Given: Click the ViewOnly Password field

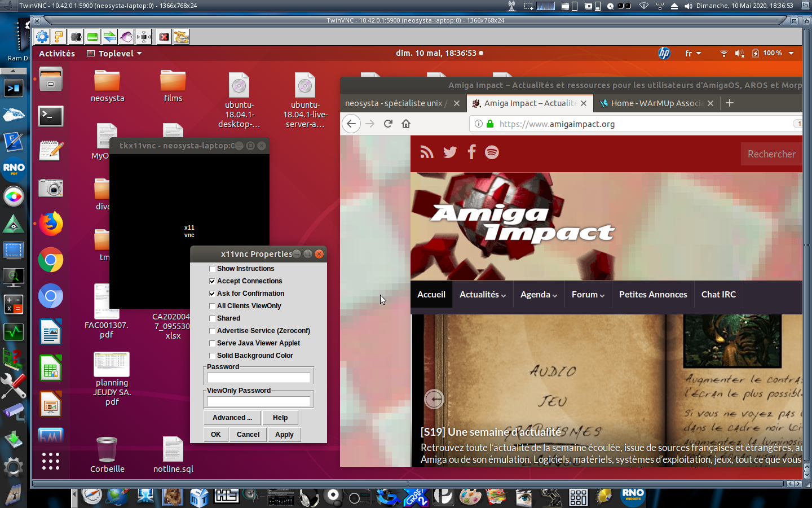Looking at the screenshot, I should click(x=258, y=401).
